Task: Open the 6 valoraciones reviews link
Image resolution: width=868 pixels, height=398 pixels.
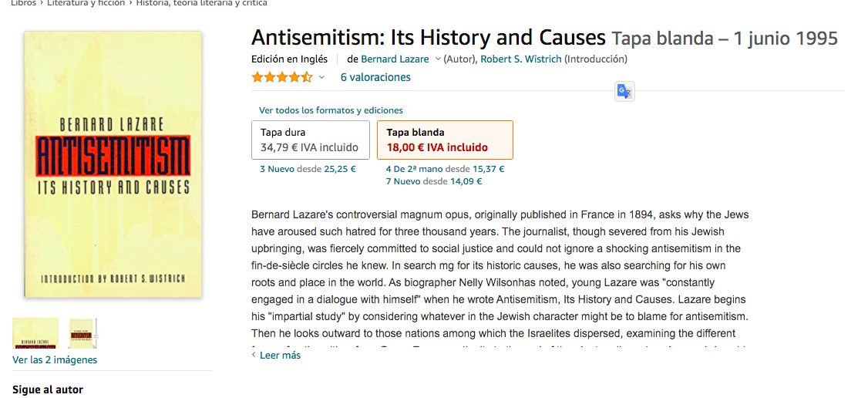Action: coord(375,77)
